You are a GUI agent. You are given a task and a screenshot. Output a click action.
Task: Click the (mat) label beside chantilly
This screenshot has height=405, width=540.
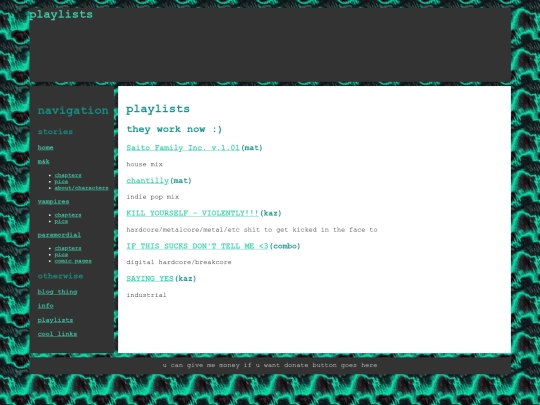click(x=181, y=180)
